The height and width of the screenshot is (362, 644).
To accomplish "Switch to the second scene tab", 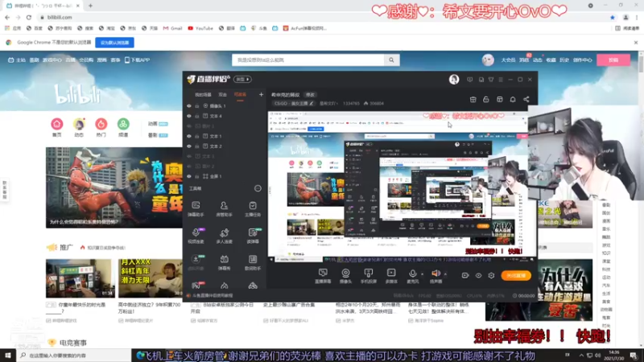I will click(223, 95).
